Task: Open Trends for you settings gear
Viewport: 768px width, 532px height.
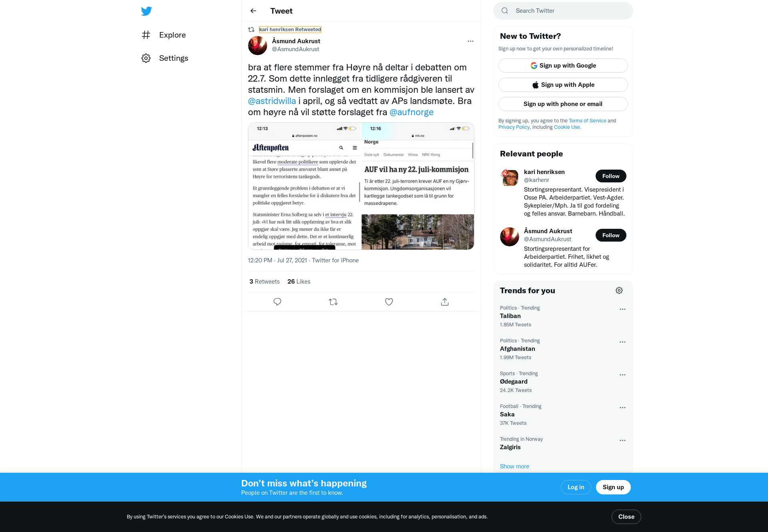Action: [619, 290]
